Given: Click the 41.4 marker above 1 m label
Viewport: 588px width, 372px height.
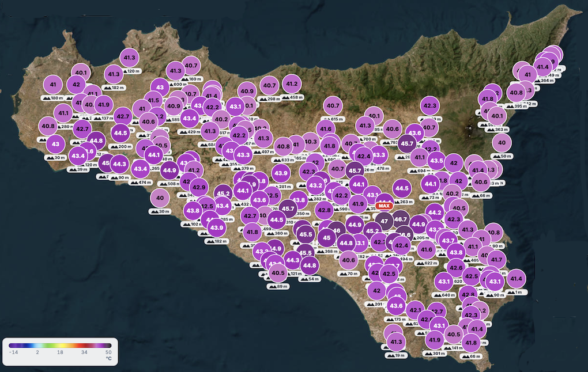Looking at the screenshot, I should (516, 278).
